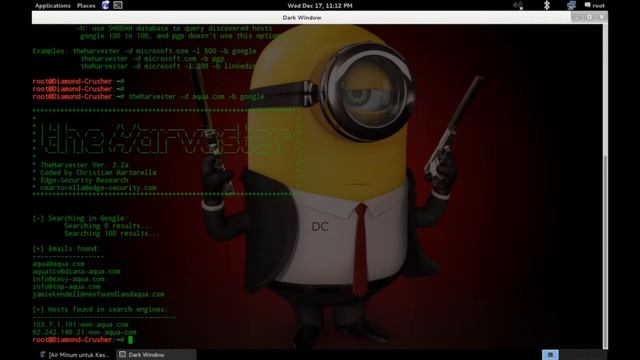Maximize the Dark Window terminal
The height and width of the screenshot is (360, 640).
589,17
